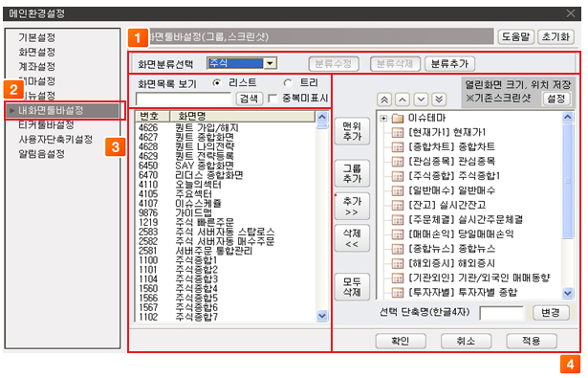This screenshot has width=588, height=378.
Task: Move selected item to bottom with double-down arrow
Action: (439, 100)
